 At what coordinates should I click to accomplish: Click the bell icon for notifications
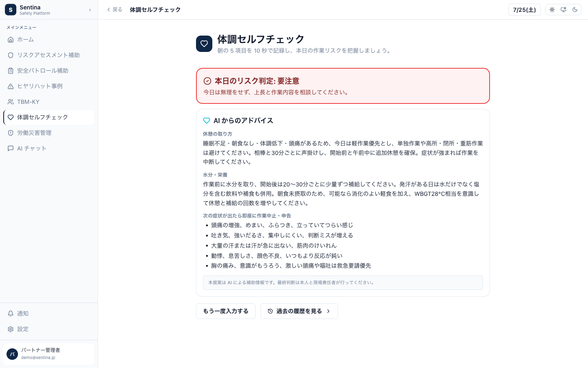(x=11, y=314)
